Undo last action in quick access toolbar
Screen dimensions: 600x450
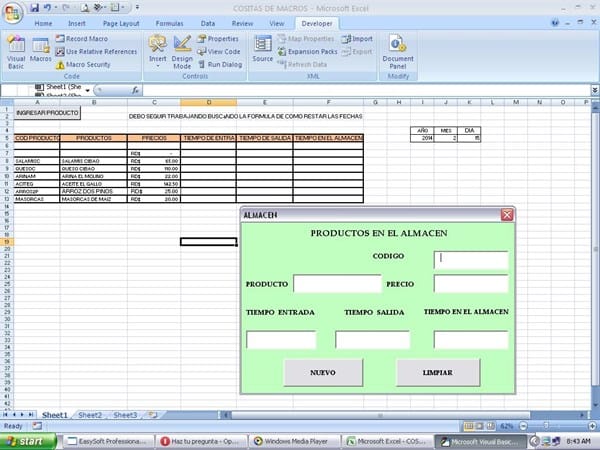tap(47, 7)
